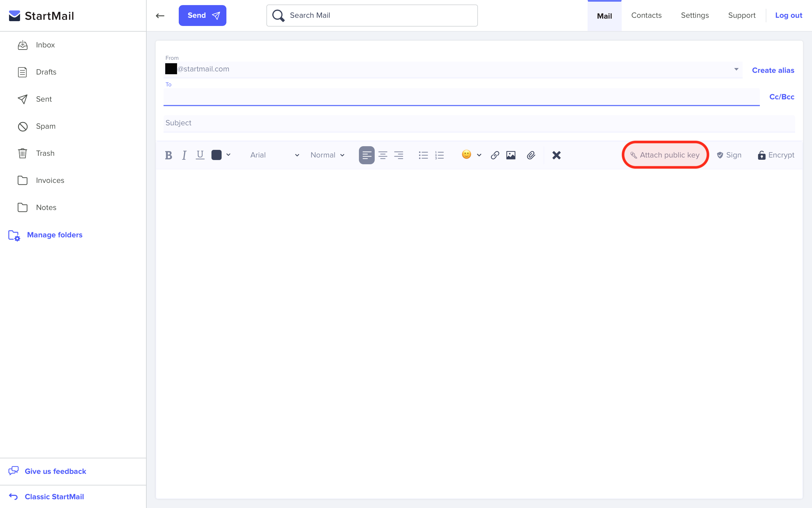Open the Notes folder
This screenshot has width=812, height=508.
37,208
